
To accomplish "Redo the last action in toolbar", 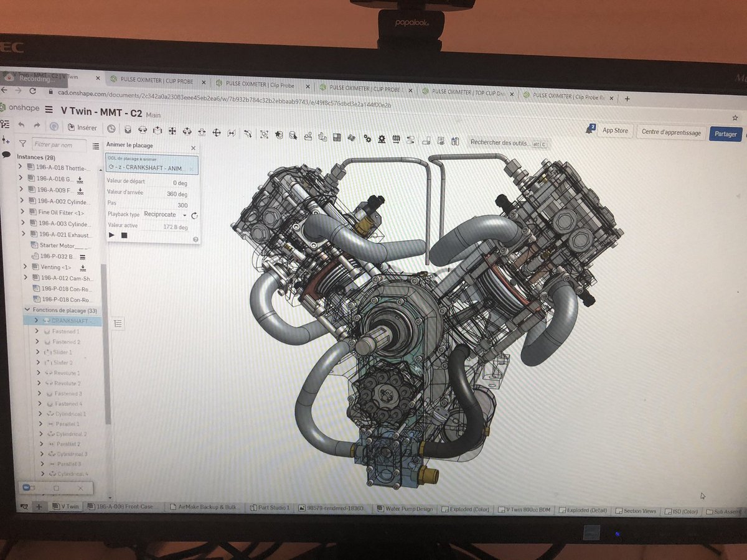I will (37, 125).
